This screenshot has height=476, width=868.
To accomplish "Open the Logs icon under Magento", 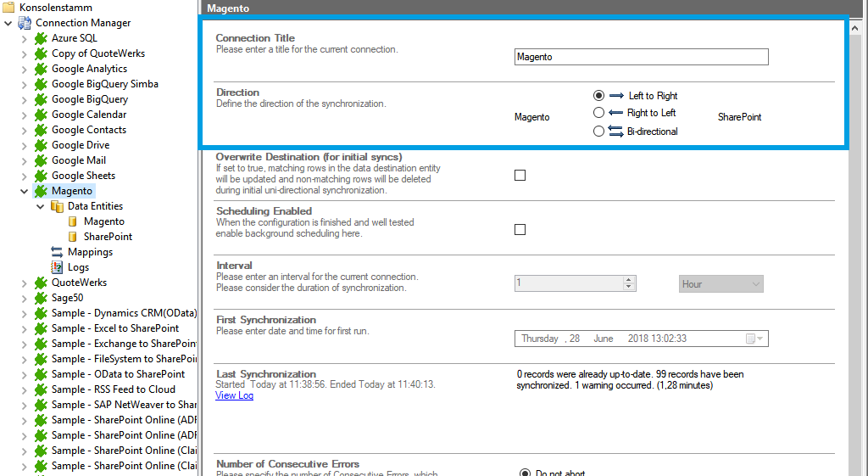I will (58, 267).
